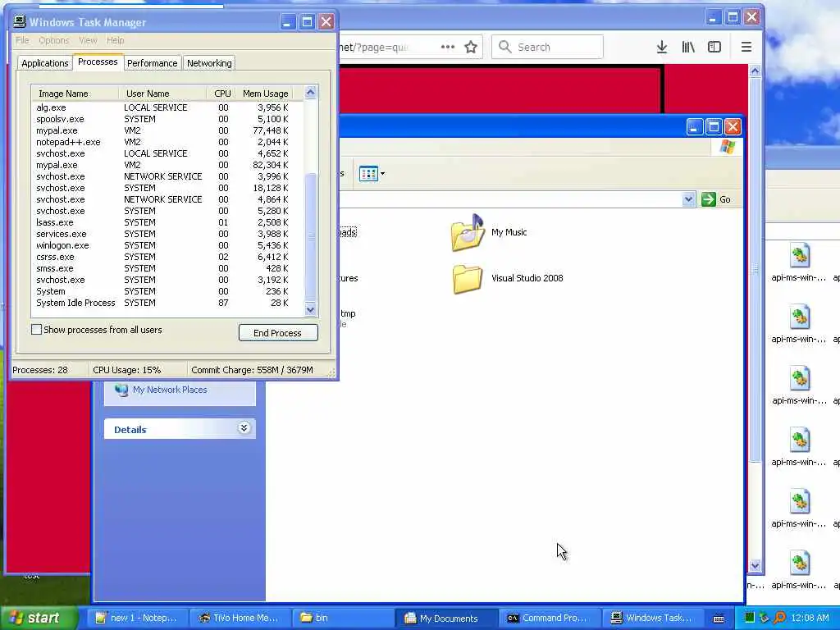Click the search magnifier icon in browser

(504, 47)
